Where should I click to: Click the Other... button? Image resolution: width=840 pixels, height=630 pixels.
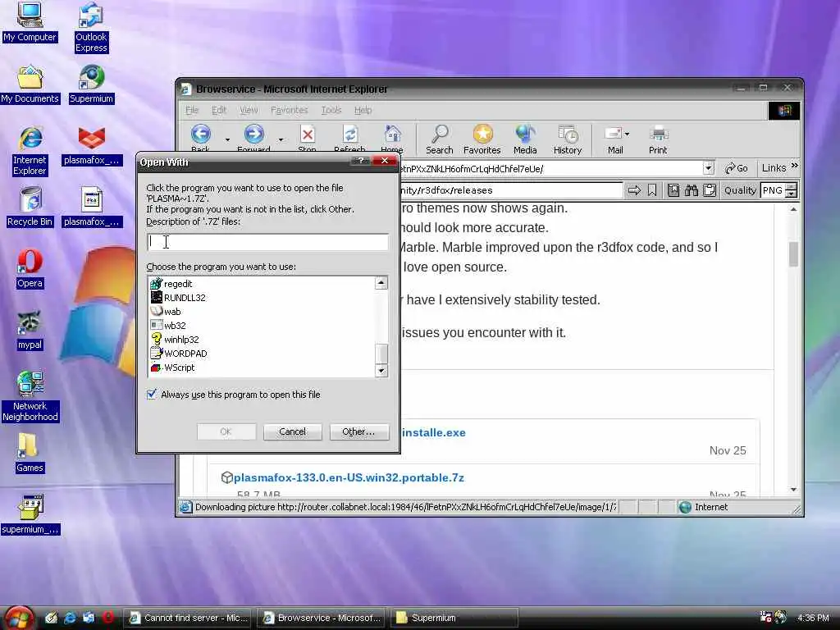pos(358,431)
